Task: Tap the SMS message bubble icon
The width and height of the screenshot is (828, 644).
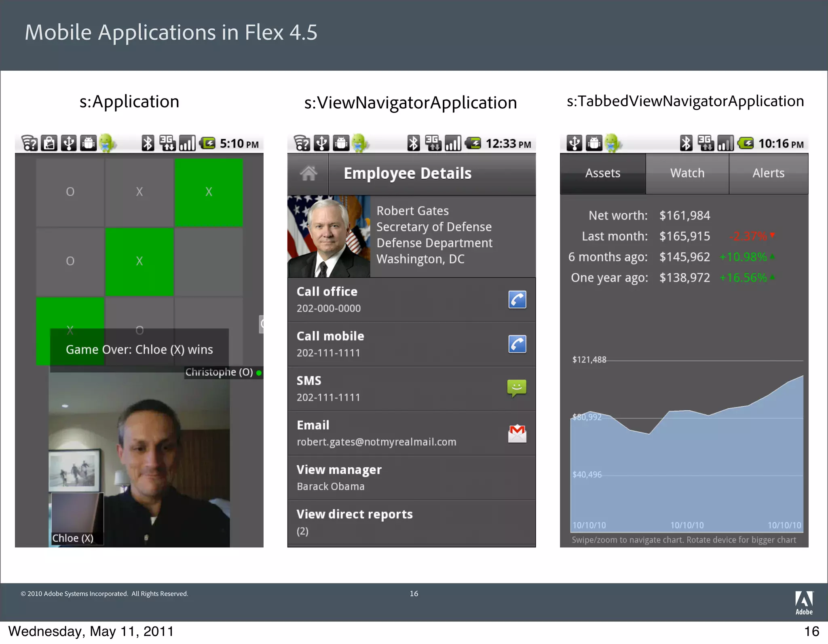Action: click(x=517, y=388)
